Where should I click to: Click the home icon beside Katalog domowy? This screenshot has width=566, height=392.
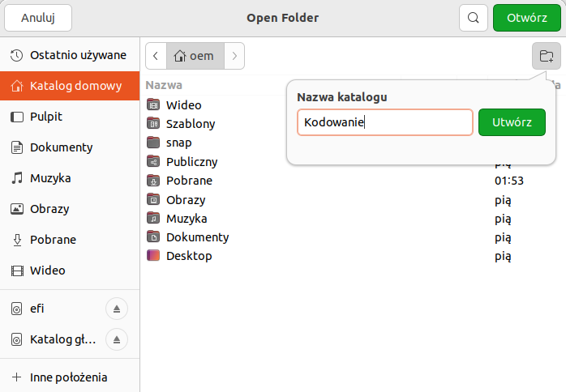tap(16, 86)
